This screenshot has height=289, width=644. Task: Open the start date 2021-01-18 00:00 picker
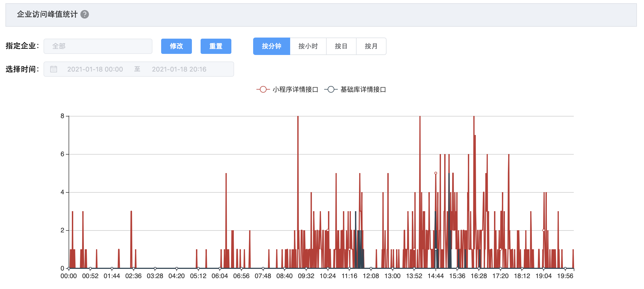click(95, 69)
